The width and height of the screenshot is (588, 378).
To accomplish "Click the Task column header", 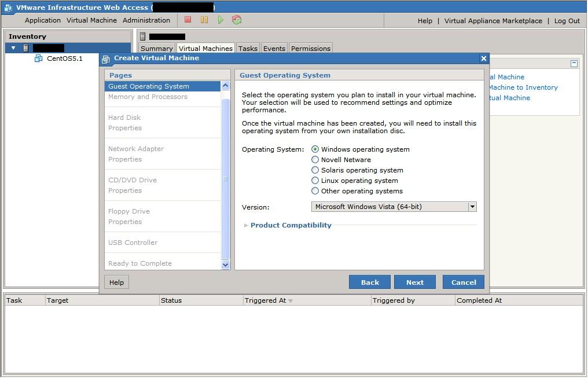I will tap(25, 300).
